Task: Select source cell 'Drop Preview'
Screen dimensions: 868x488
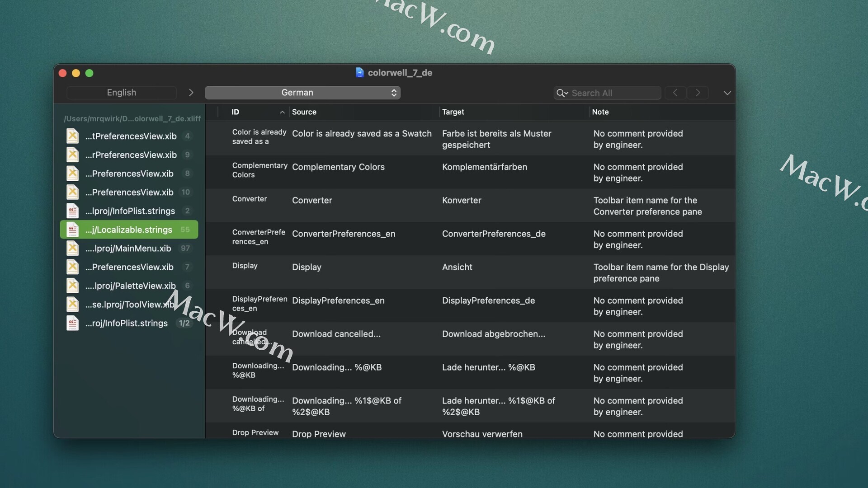Action: (x=319, y=434)
